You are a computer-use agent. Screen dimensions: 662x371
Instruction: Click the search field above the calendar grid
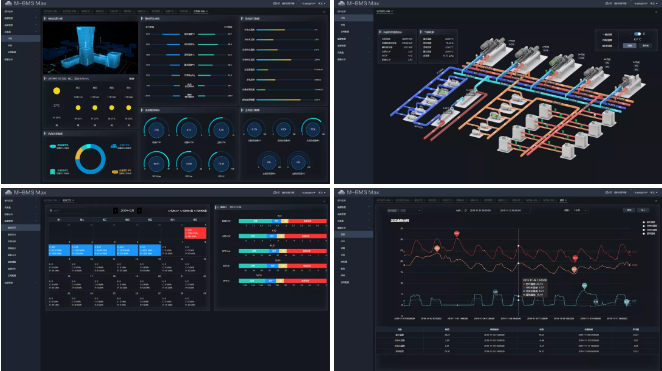coord(68,210)
